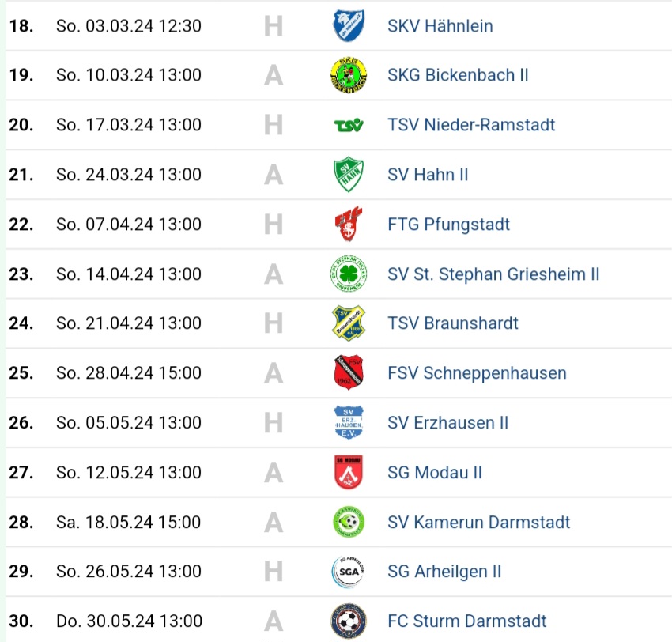
Task: Click the SV Kamerun Darmstadt round logo
Action: [x=348, y=522]
